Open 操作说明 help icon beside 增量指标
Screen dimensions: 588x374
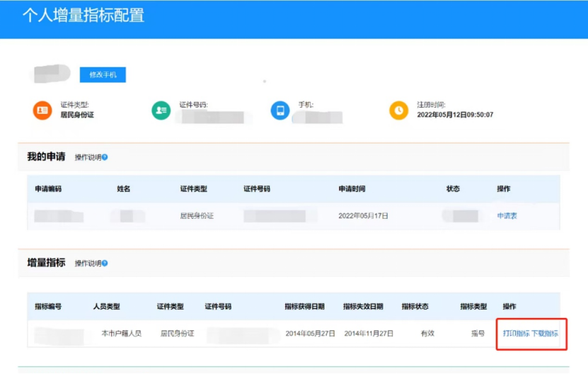point(105,263)
